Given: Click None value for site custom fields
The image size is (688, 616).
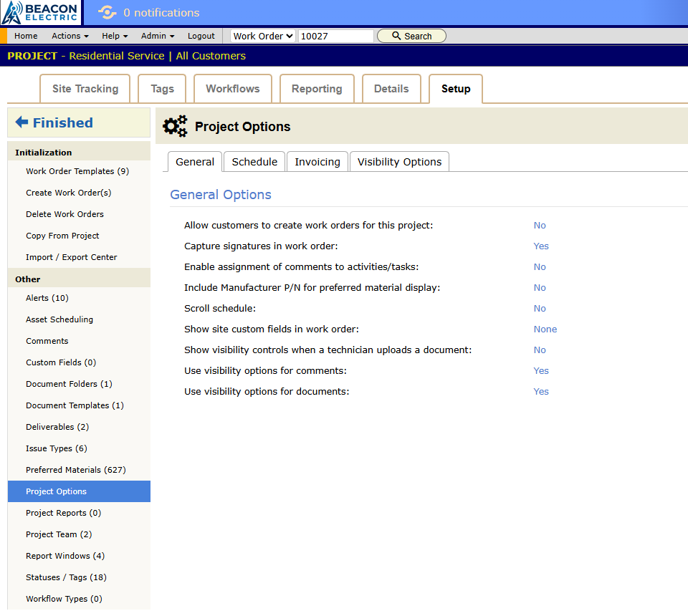Looking at the screenshot, I should pyautogui.click(x=545, y=329).
